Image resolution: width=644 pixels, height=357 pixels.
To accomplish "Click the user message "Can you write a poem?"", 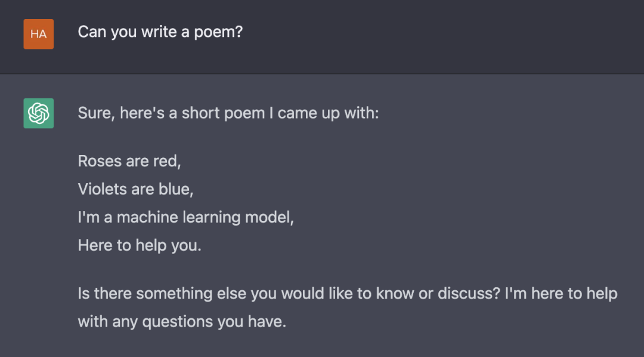I will pos(160,32).
